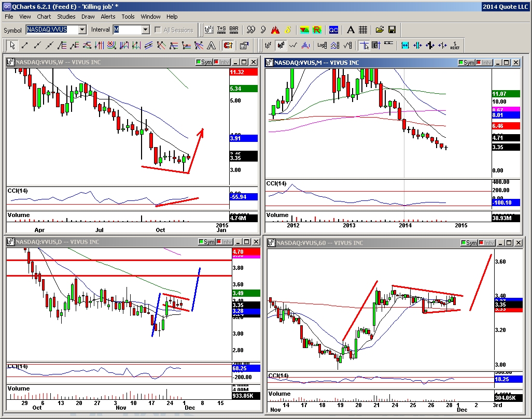The width and height of the screenshot is (532, 419).
Task: Maximize the monthly chart window
Action: [507, 62]
